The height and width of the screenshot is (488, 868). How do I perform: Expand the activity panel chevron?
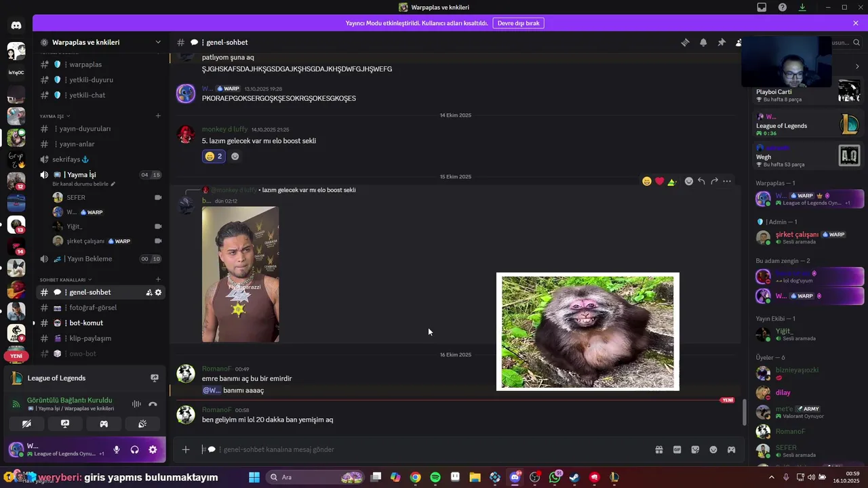click(857, 66)
